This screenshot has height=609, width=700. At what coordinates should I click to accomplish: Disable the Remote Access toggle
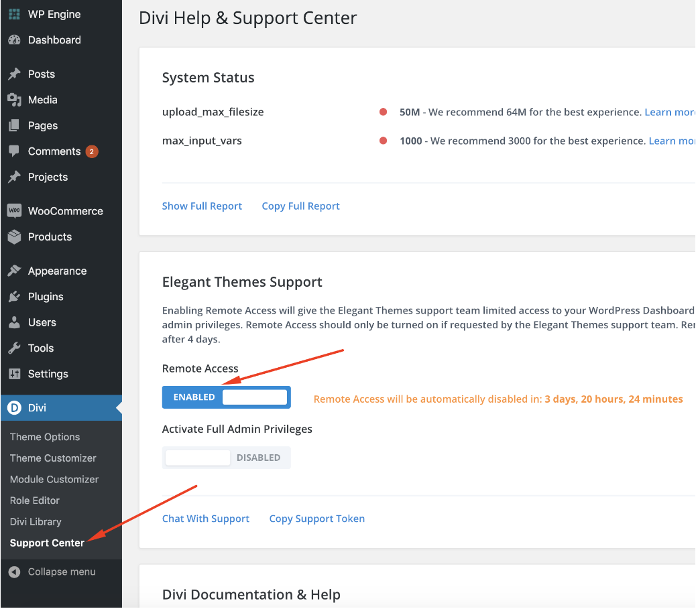pyautogui.click(x=226, y=397)
